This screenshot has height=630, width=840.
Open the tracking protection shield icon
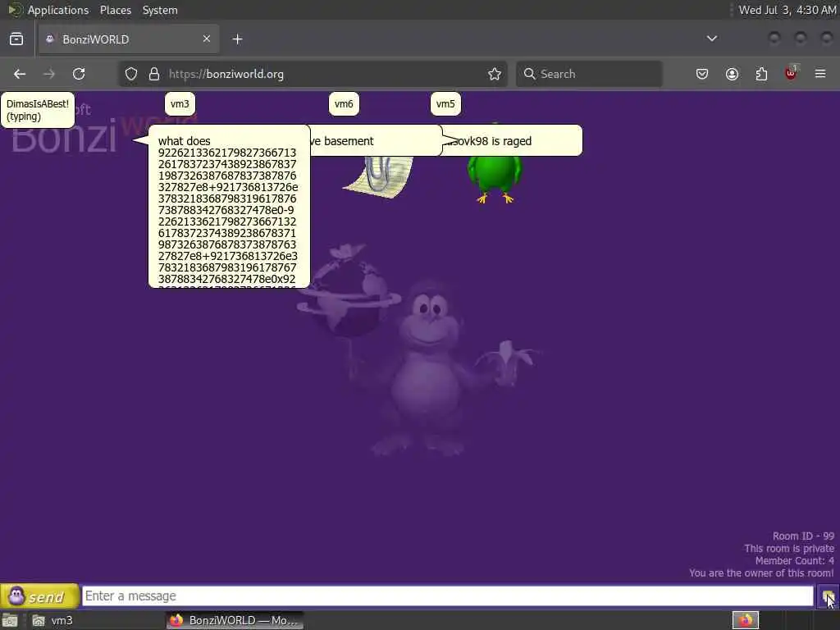(x=130, y=74)
